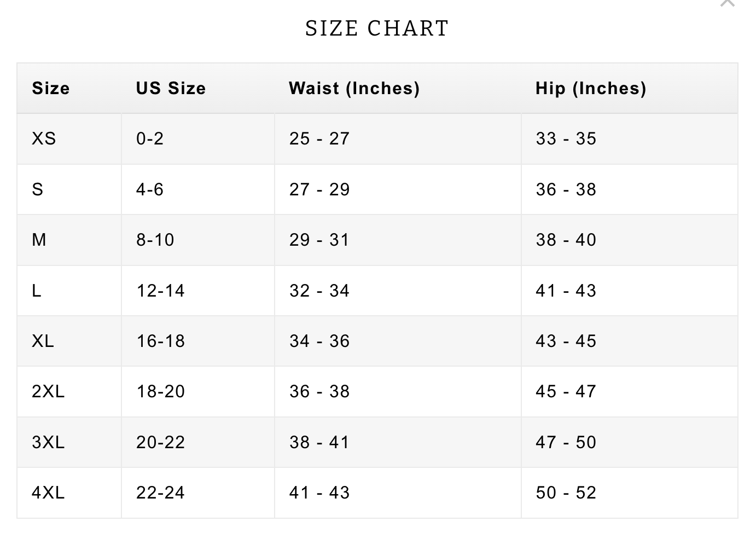
Task: Select waist 38 - 41 for 3XL
Action: 319,442
